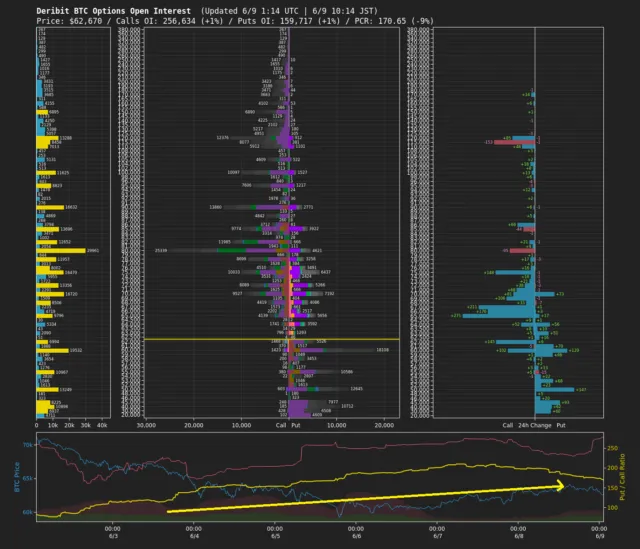Click the '150' put/call ratio tick
The image size is (640, 549).
[612, 488]
